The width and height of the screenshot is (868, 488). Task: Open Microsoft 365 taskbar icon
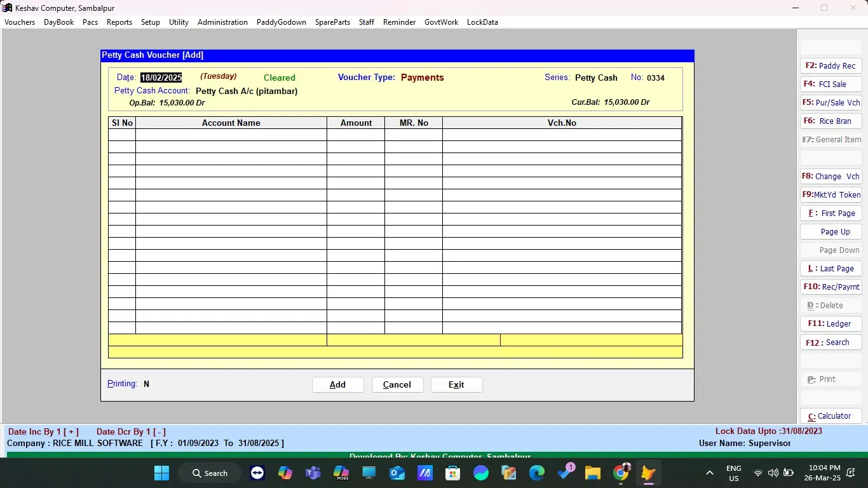point(341,473)
